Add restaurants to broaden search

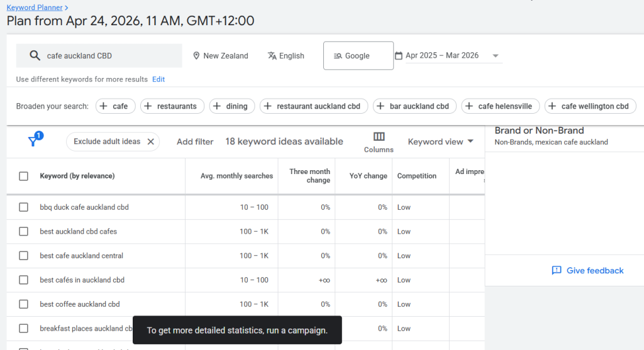172,106
